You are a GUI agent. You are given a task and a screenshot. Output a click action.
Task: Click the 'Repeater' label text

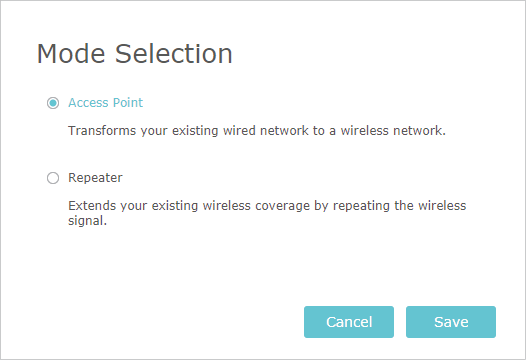[95, 178]
